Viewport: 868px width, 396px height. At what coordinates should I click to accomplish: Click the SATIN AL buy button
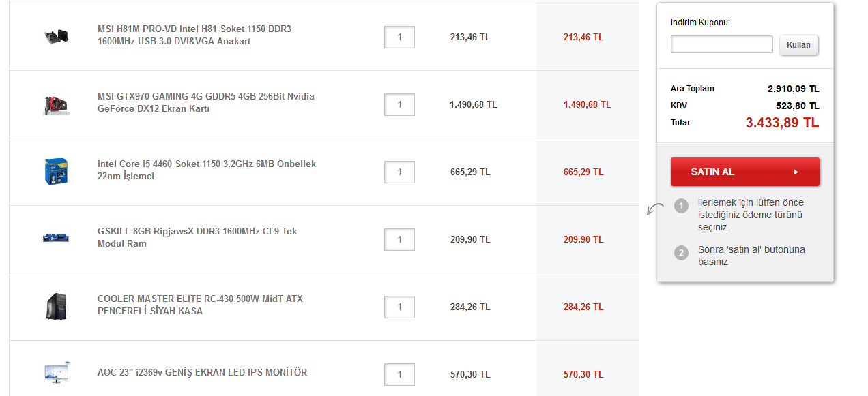745,172
